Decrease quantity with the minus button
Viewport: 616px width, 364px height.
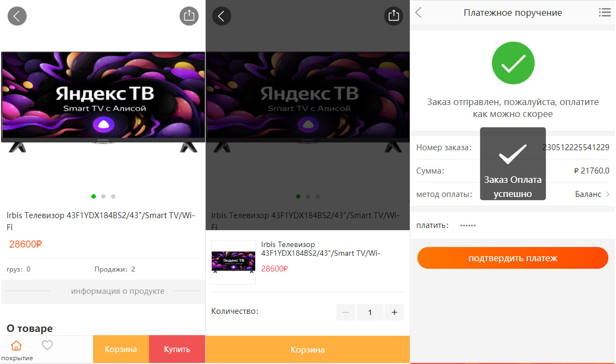[346, 312]
